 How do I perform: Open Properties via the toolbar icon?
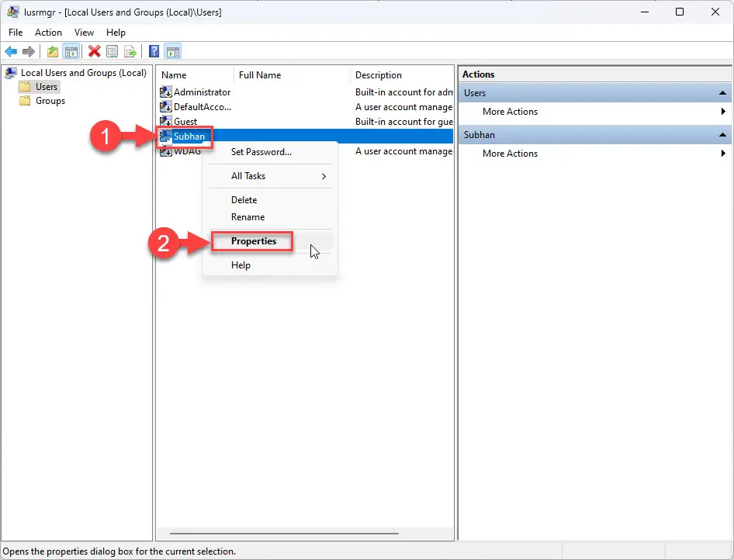[x=112, y=51]
